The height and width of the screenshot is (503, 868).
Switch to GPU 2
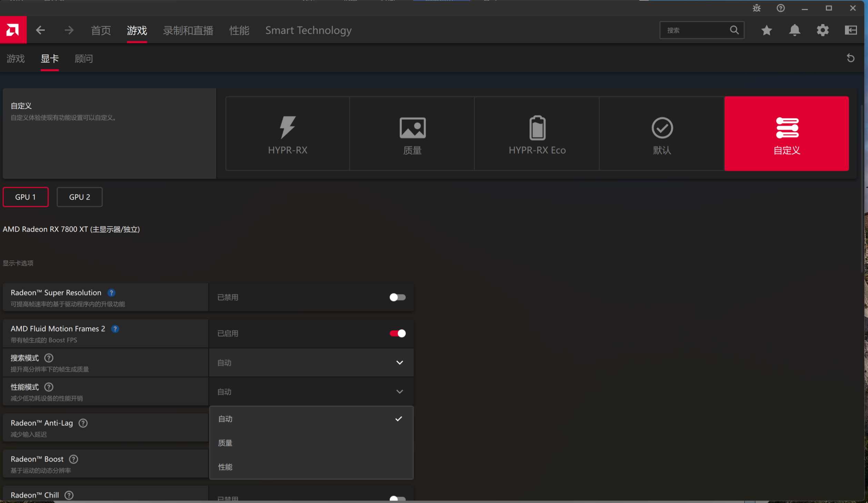pyautogui.click(x=80, y=197)
